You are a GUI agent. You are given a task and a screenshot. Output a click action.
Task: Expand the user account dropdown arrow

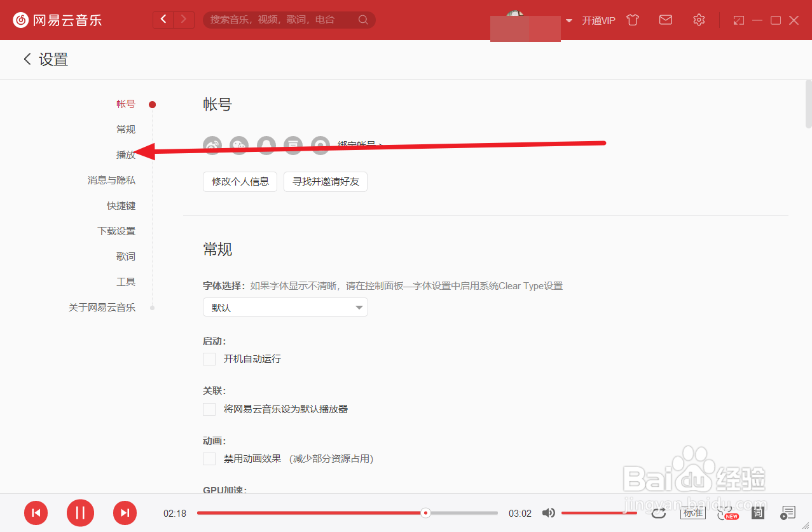(x=569, y=20)
